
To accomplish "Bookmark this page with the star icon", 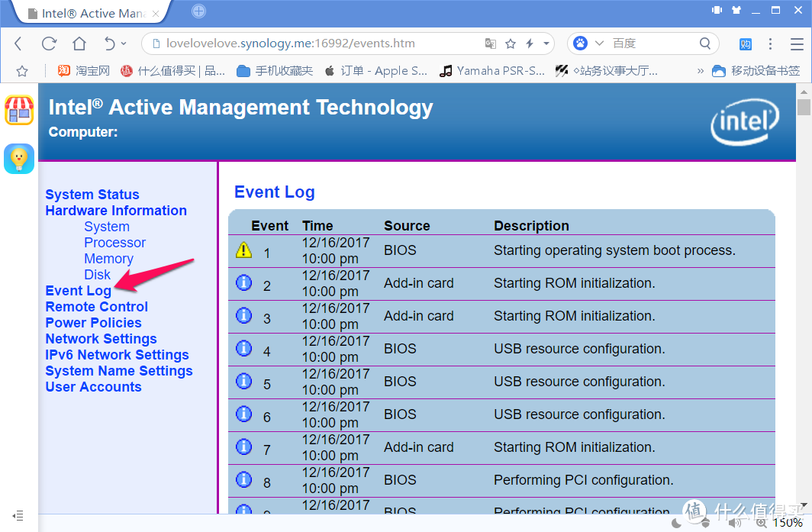I will tap(511, 44).
